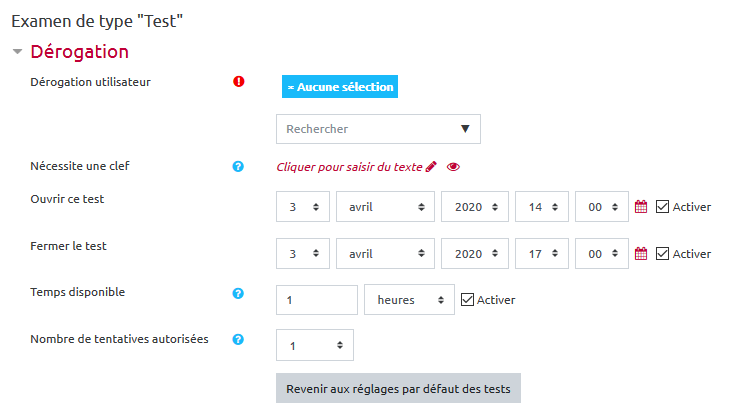Screen dimensions: 735x409
Task: Reveal the key with the eye icon
Action: (x=453, y=167)
